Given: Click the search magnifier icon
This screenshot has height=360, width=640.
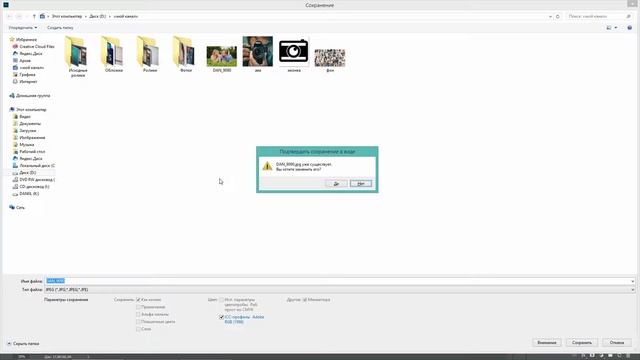Looking at the screenshot, I should pyautogui.click(x=629, y=16).
